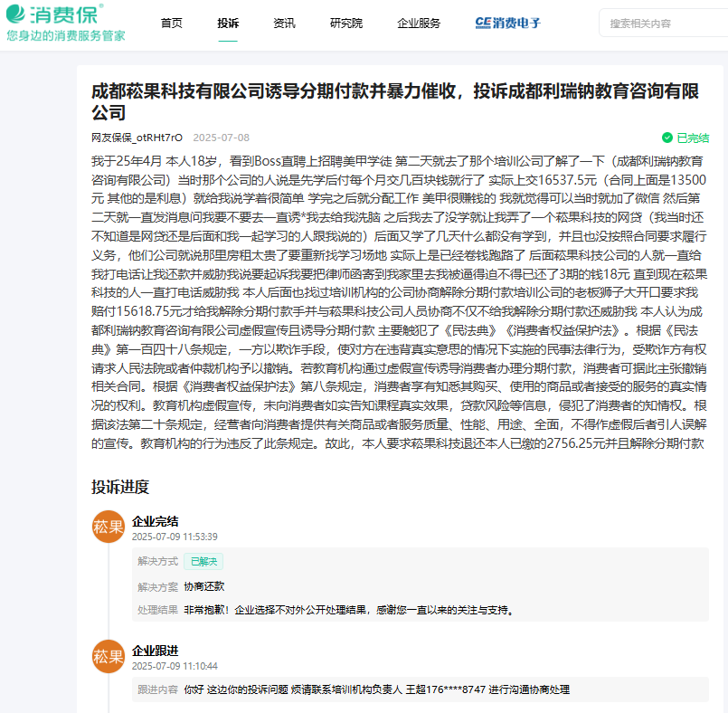Focus the 搜索相关内容 search box
Viewport: 728px width, 713px height.
664,24
